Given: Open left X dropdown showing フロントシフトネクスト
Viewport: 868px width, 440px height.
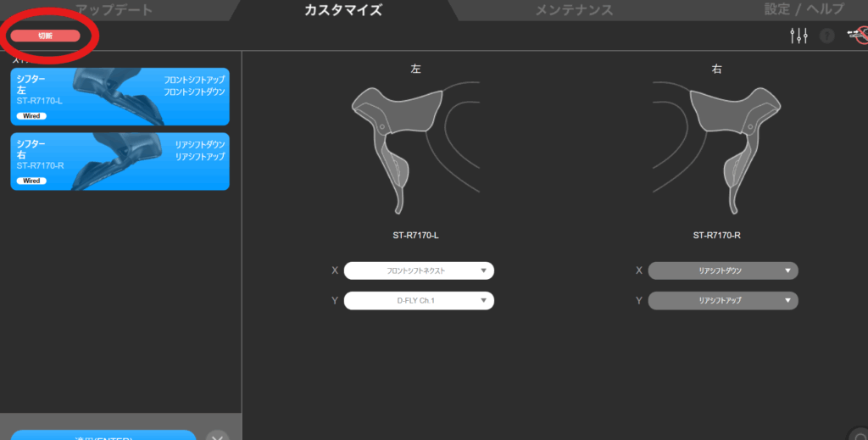Looking at the screenshot, I should tap(419, 270).
